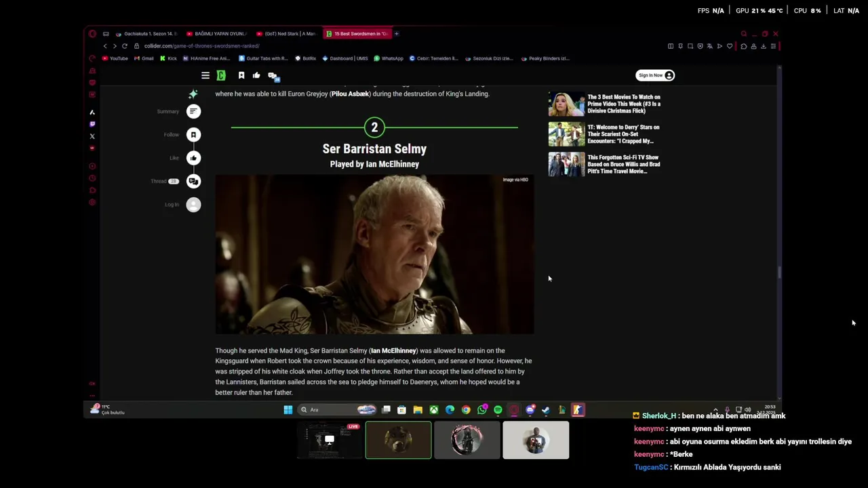The width and height of the screenshot is (868, 488).
Task: Click the Ser Barristan Selmy image
Action: pyautogui.click(x=374, y=254)
